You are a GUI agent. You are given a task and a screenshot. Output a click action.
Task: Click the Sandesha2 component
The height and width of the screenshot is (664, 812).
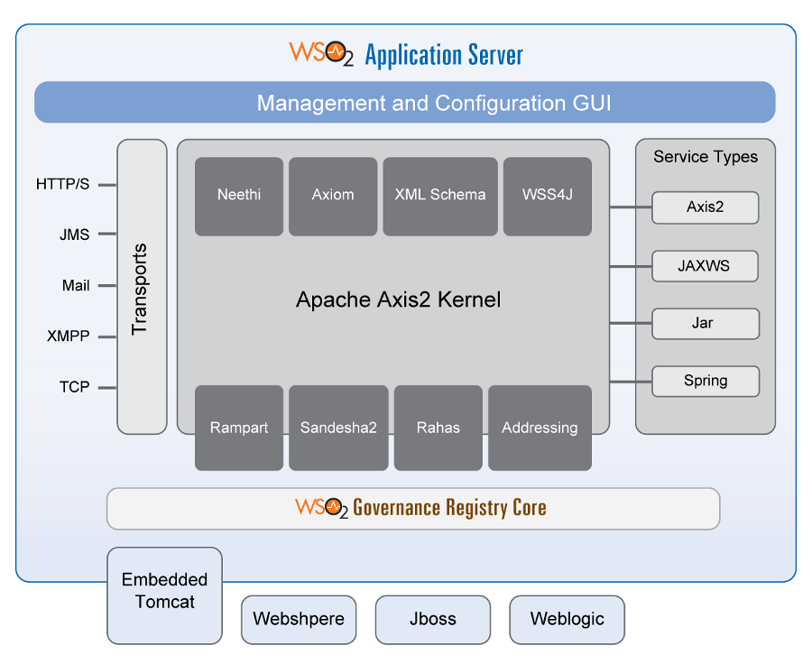click(338, 429)
